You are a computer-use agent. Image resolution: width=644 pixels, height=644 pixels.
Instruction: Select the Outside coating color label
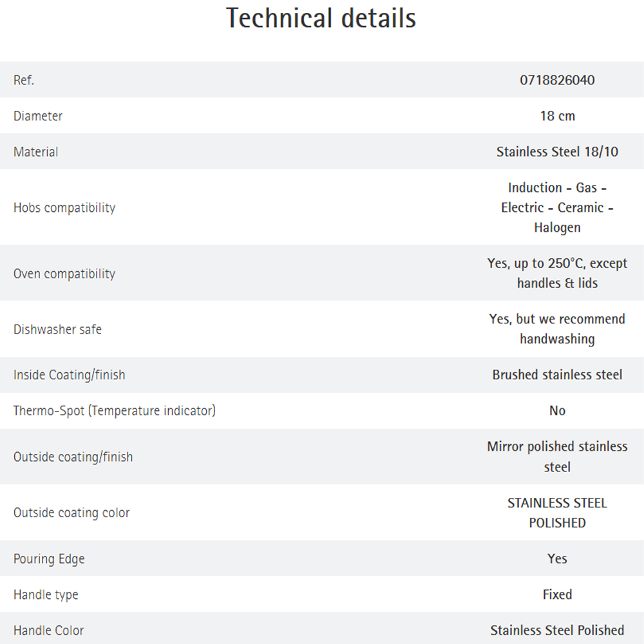pos(71,513)
